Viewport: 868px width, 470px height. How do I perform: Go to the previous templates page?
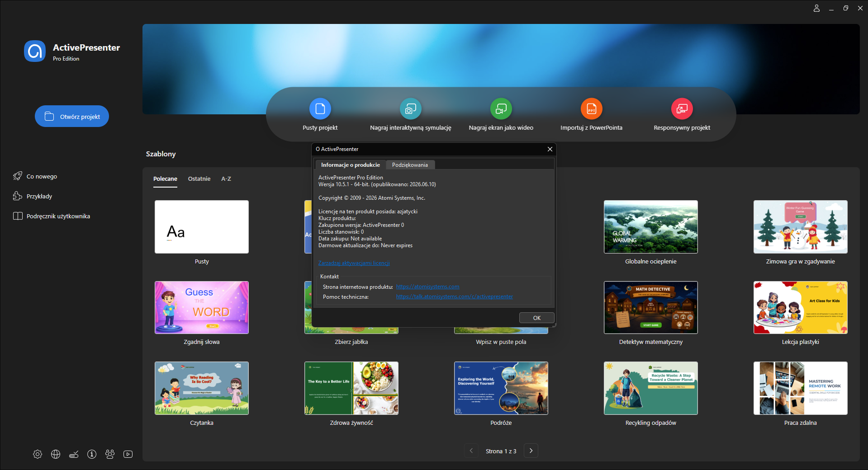tap(471, 451)
